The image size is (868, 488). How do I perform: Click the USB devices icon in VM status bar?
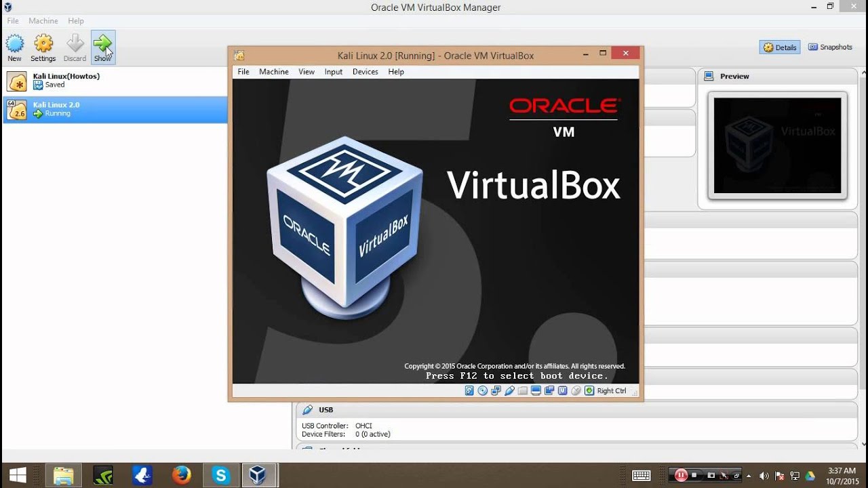click(509, 390)
